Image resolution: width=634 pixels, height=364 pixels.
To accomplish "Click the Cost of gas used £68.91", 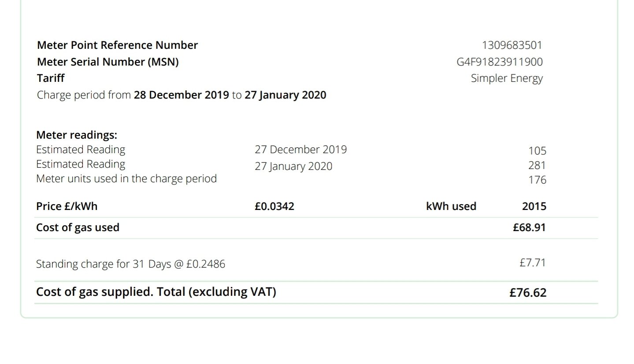I will (529, 228).
